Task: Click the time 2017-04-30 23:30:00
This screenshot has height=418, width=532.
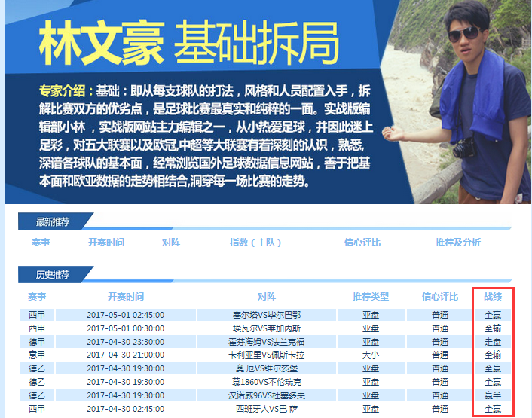Action: 126,342
